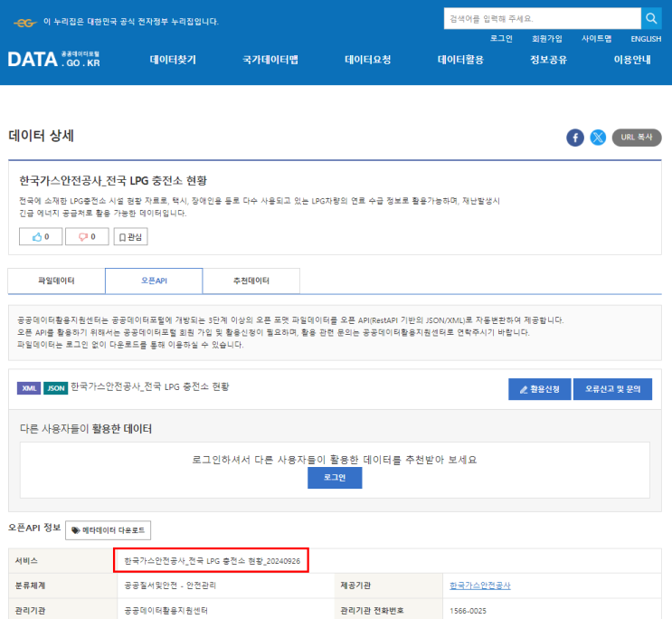The height and width of the screenshot is (619, 672).
Task: Click the 공공질서및안전 - 안전관리 classification value
Action: pos(170,586)
